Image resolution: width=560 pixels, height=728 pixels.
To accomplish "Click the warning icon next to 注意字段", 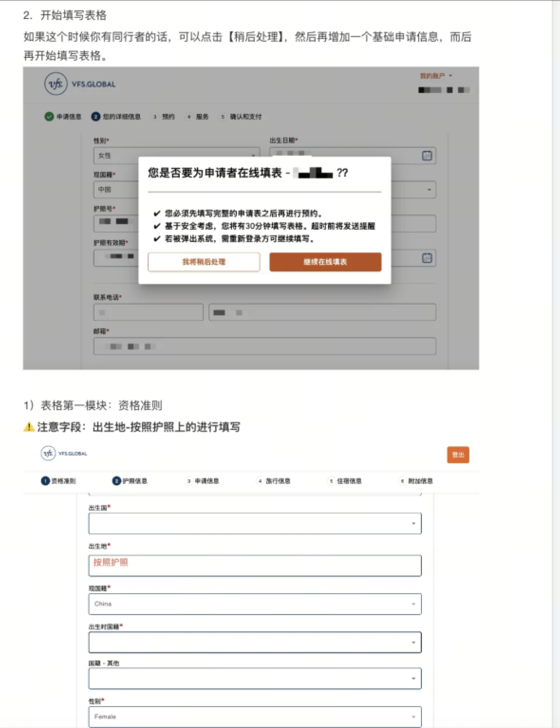I will pyautogui.click(x=28, y=427).
